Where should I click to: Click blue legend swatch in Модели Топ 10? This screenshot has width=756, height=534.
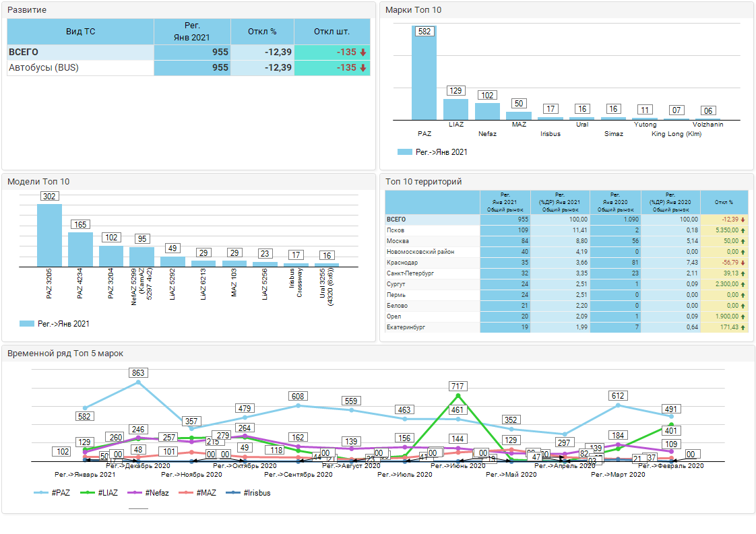tap(27, 324)
